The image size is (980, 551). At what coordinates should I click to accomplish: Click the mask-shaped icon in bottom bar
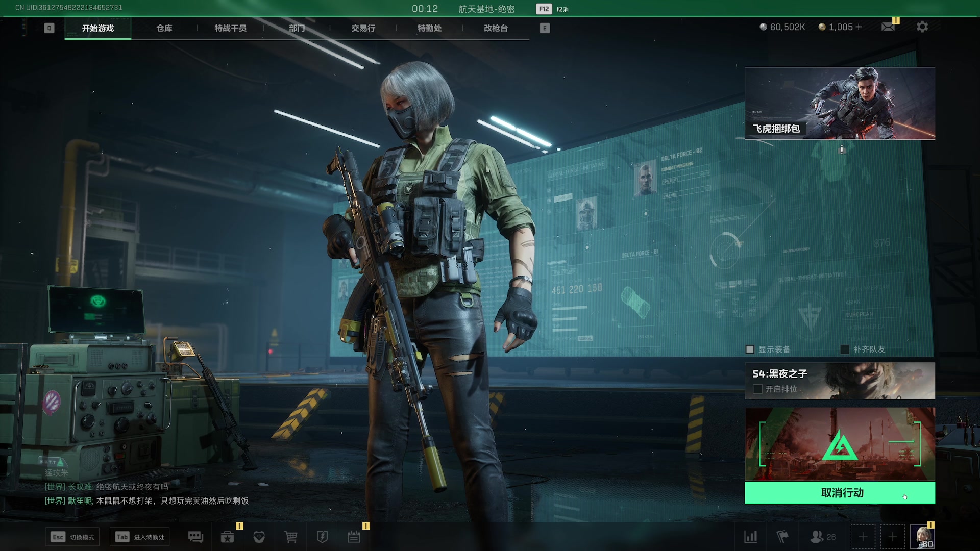(259, 537)
